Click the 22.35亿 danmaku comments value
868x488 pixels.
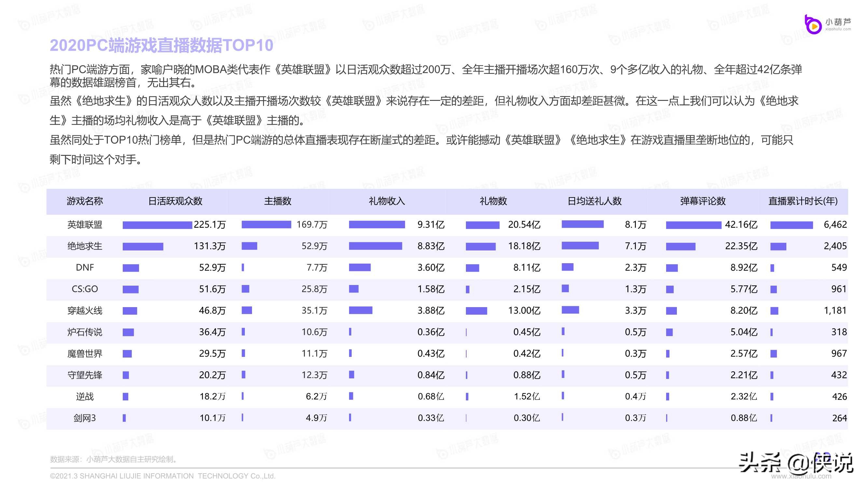(741, 246)
